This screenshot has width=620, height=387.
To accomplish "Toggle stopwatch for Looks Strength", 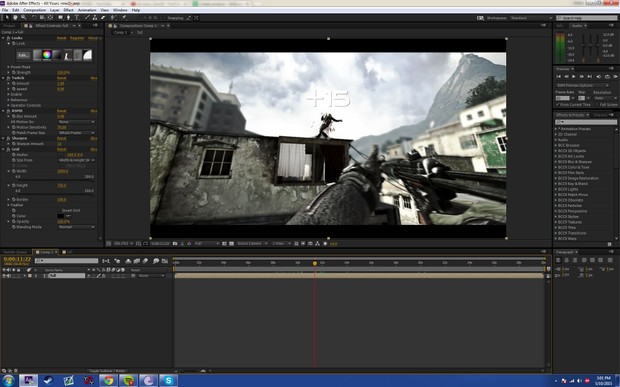I will click(13, 73).
